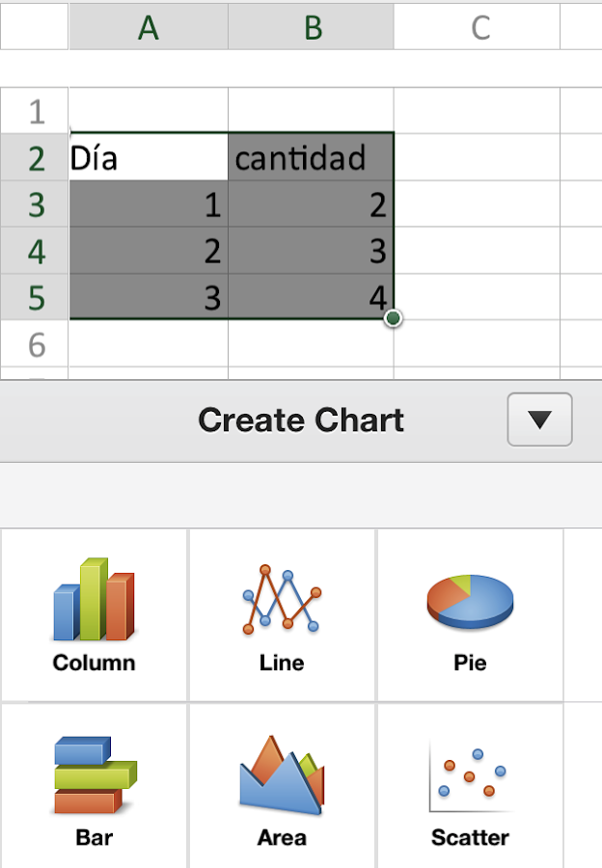Select cell A3 with value 1
602x868 pixels.
coord(148,204)
